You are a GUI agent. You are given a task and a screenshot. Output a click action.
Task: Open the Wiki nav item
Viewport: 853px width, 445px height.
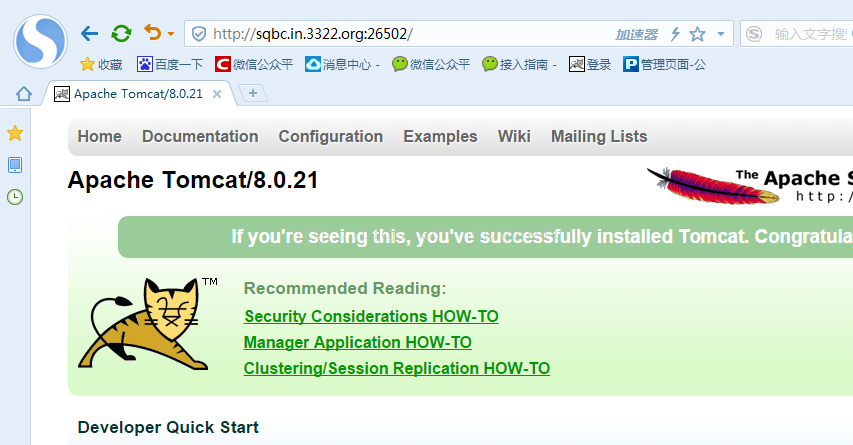click(514, 136)
